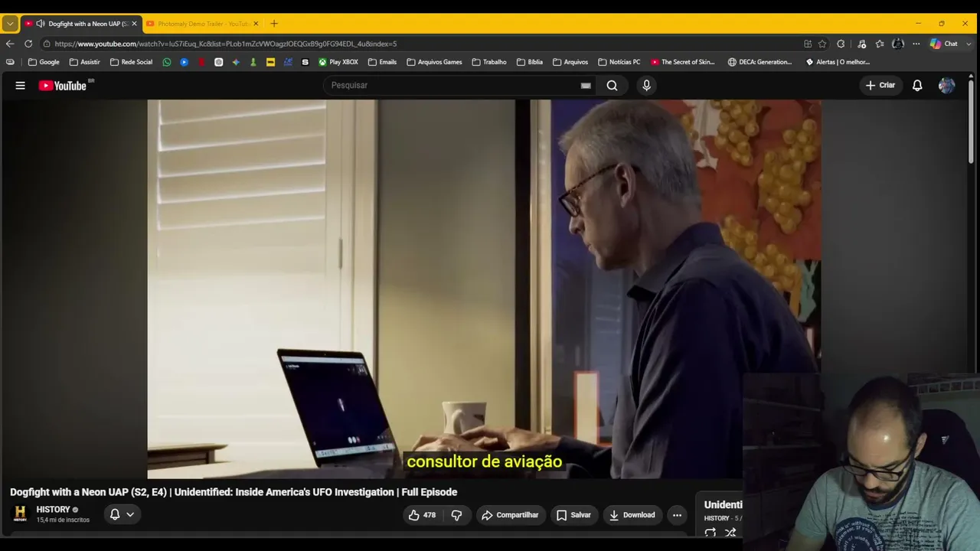Open the Play XBOX bookmark
The image size is (980, 551).
point(338,62)
